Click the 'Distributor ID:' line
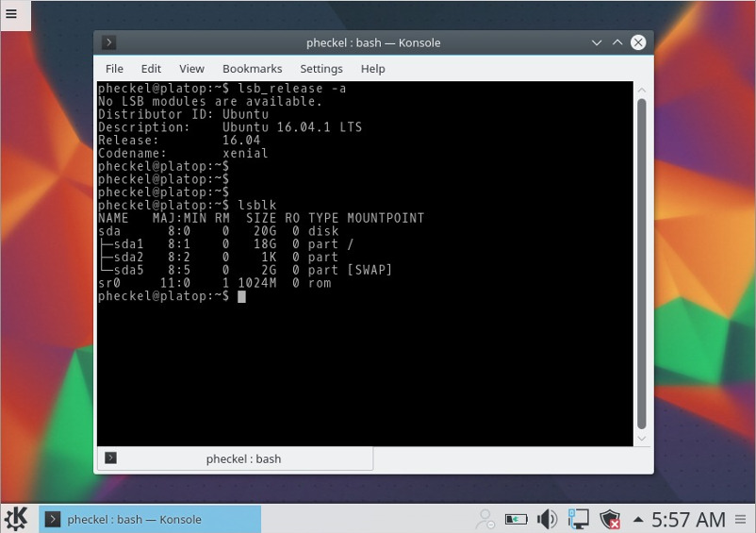 [x=183, y=114]
